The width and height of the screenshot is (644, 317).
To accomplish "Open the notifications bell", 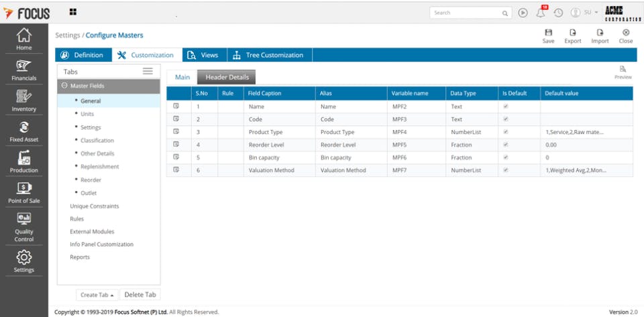I will click(x=541, y=13).
